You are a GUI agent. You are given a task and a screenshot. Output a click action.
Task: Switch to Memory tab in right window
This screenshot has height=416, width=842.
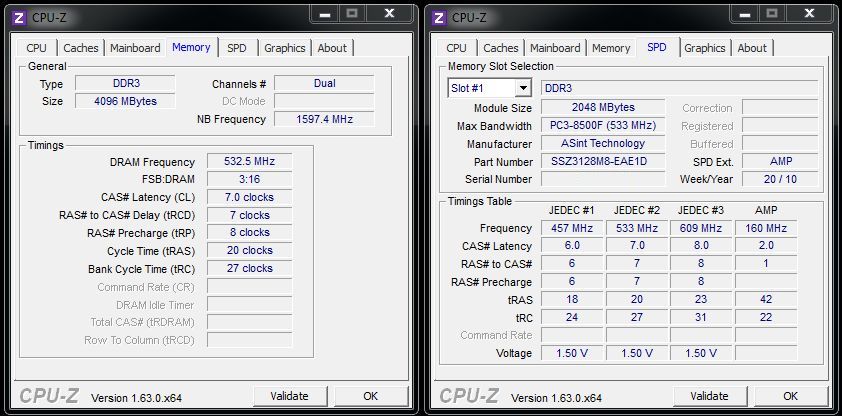[611, 48]
